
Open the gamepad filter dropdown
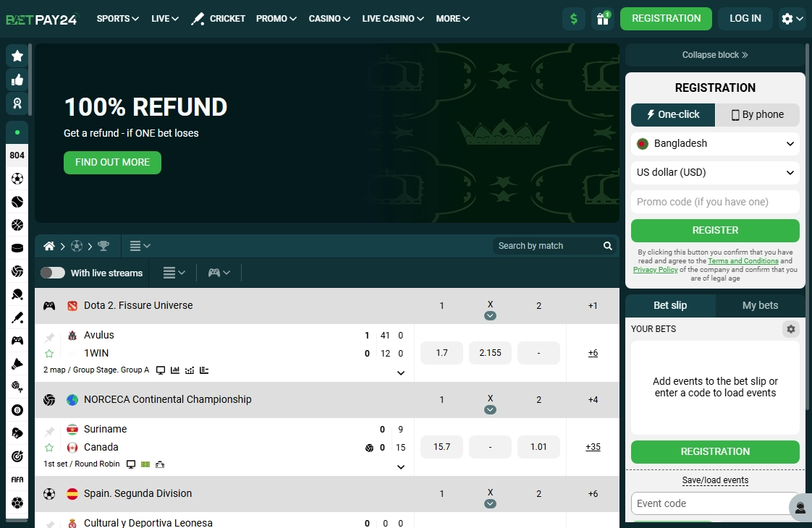pos(219,273)
